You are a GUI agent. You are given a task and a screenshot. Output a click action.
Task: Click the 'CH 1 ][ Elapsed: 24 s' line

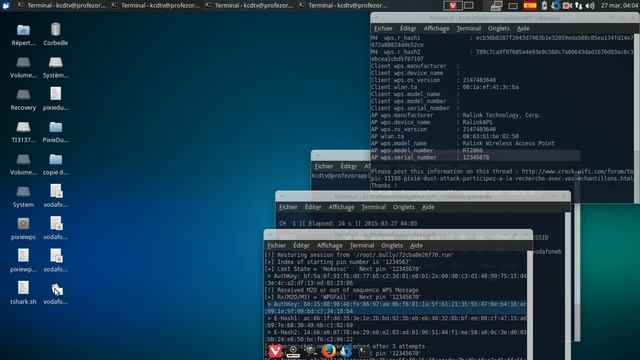(348, 224)
